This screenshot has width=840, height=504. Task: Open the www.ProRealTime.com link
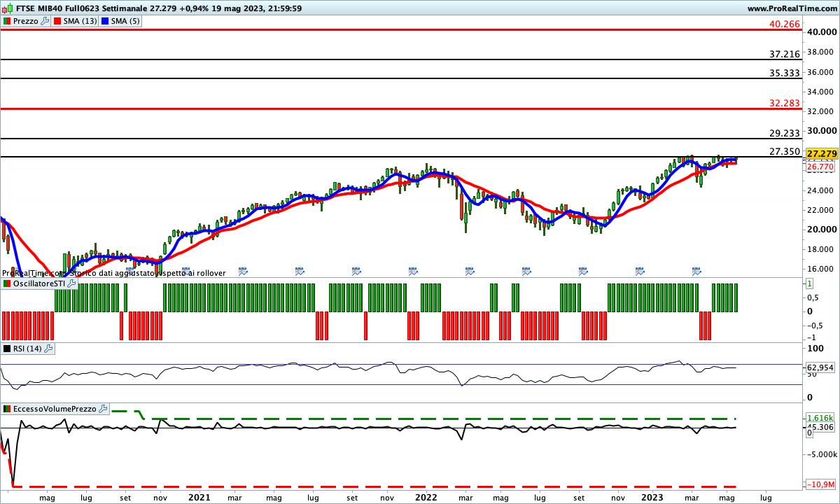point(792,8)
